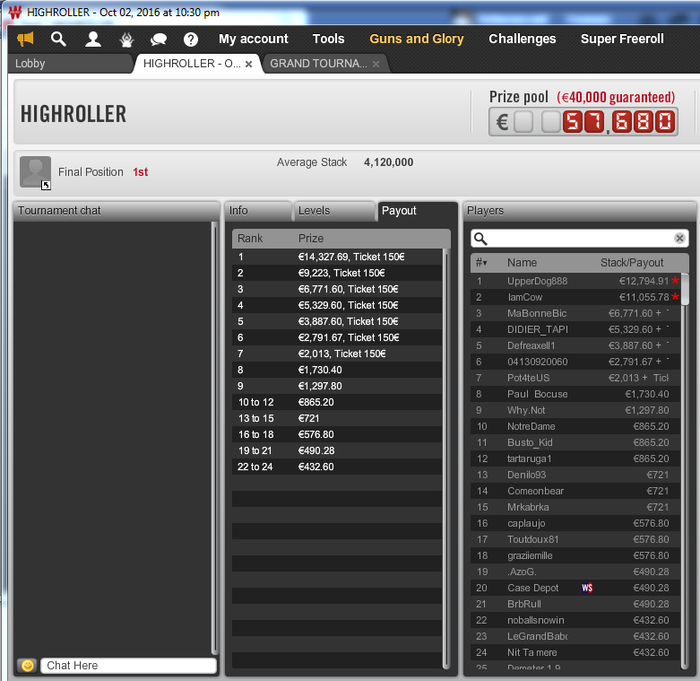Select player MaBonneBic row
This screenshot has height=681, width=700.
coord(575,313)
